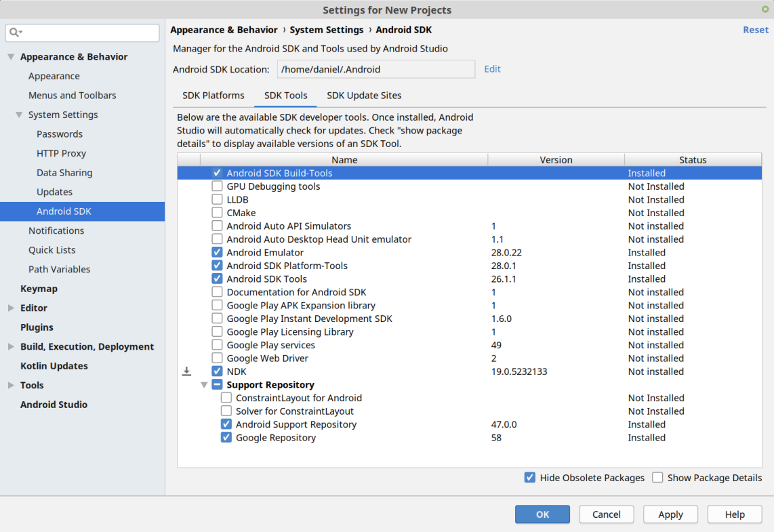This screenshot has width=774, height=532.
Task: Click the Android SDK Location path field
Action: click(376, 69)
